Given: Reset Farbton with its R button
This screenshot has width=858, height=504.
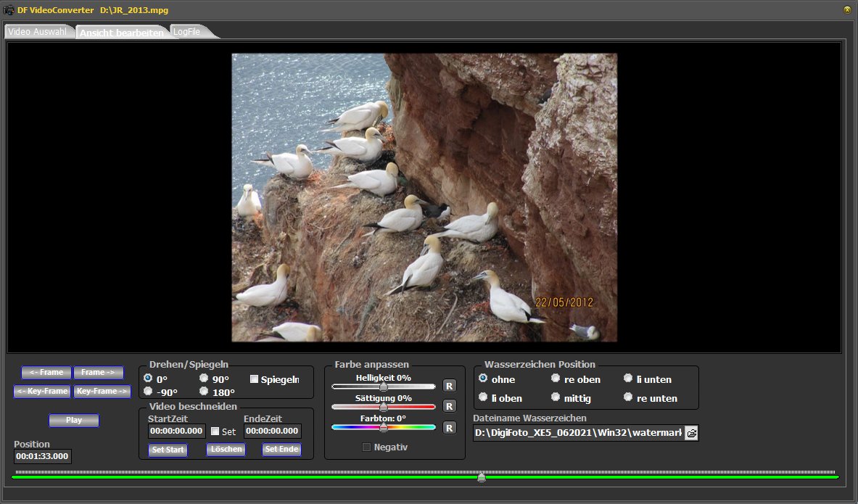Looking at the screenshot, I should 449,428.
